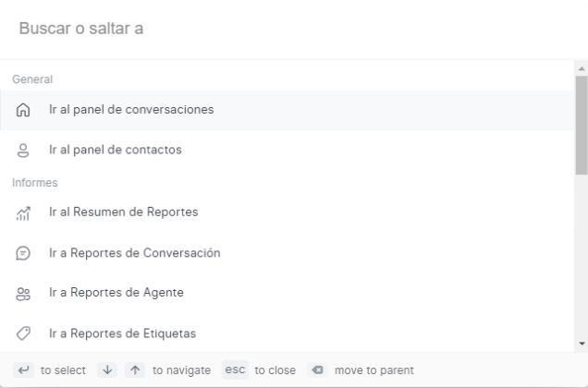Image resolution: width=588 pixels, height=388 pixels.
Task: Click the conversation reports chat bubble icon
Action: coord(24,253)
